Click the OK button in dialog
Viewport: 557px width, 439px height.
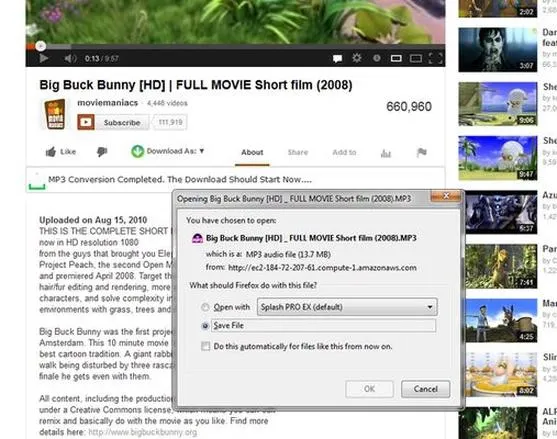369,389
